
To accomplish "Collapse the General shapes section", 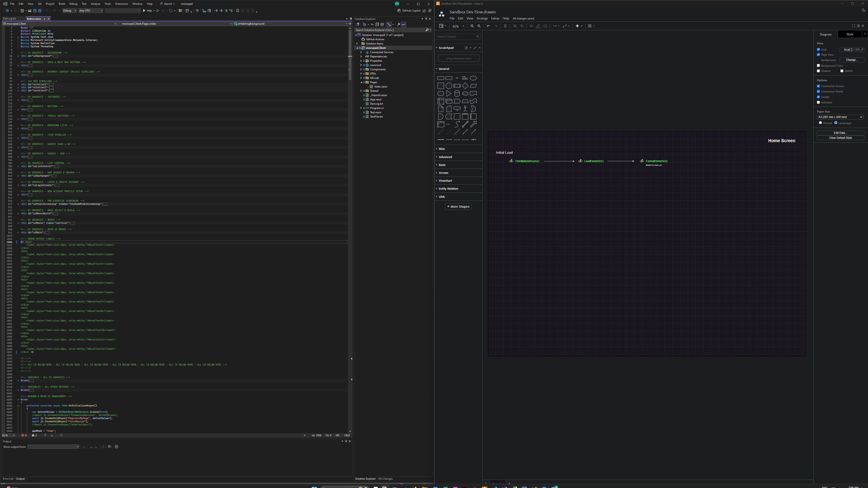I will point(444,69).
